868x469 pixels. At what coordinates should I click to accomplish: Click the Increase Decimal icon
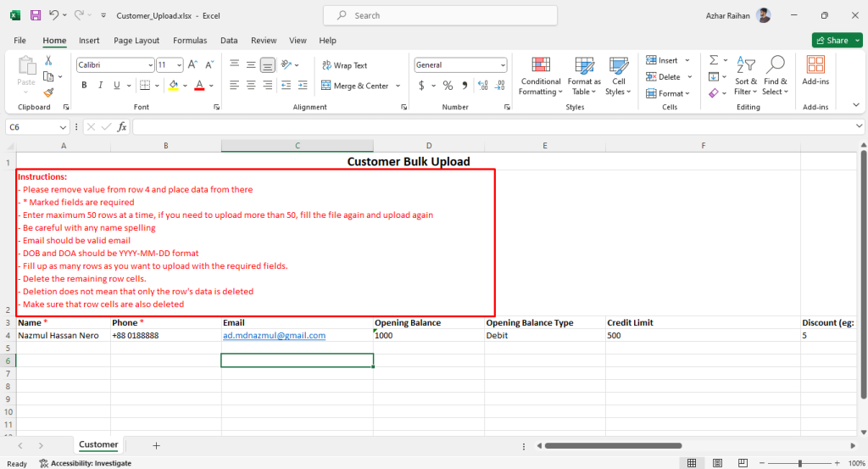point(482,86)
